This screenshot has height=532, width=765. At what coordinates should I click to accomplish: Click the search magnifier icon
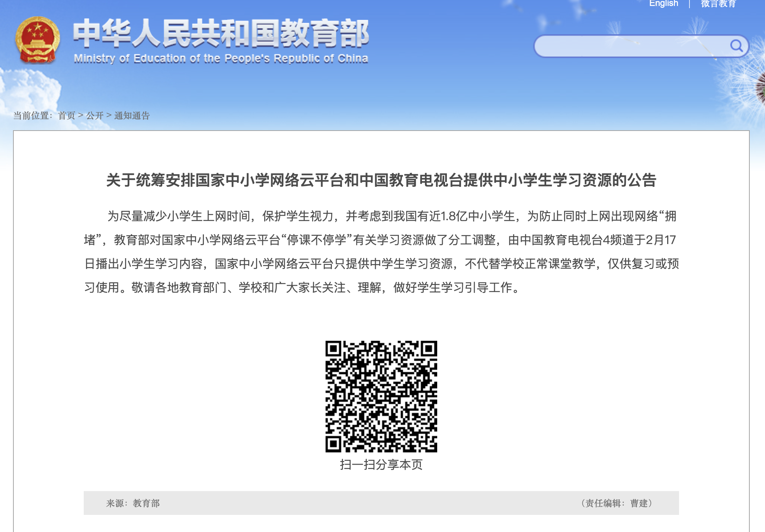[736, 46]
